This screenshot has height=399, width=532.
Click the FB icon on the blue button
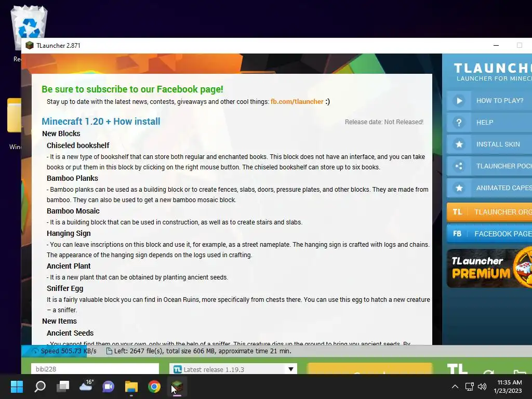[x=457, y=234]
